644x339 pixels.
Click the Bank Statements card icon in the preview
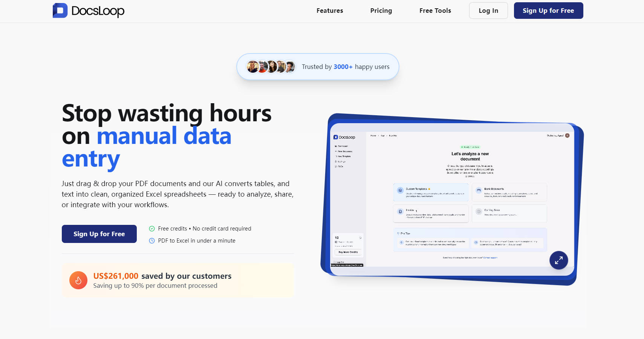(x=479, y=191)
